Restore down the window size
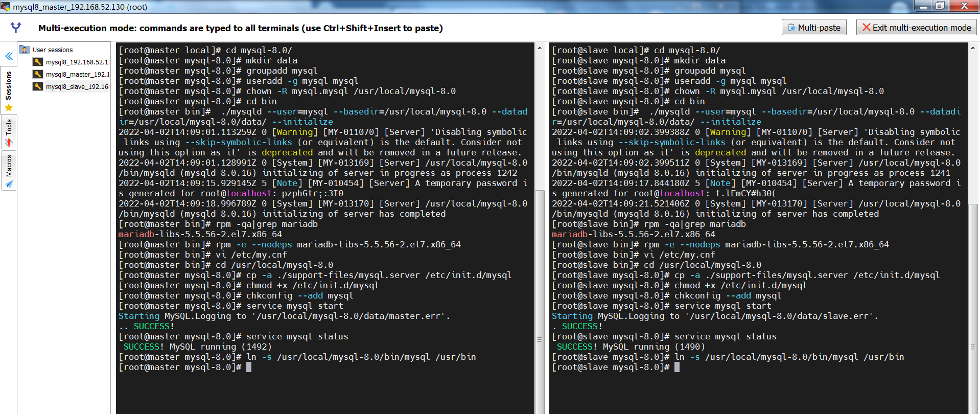This screenshot has height=414, width=980. pos(940,6)
